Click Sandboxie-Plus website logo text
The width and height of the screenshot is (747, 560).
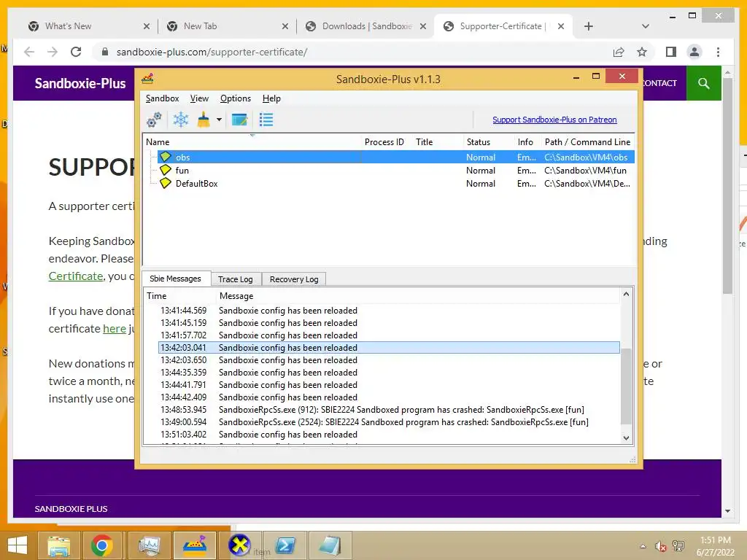pyautogui.click(x=80, y=83)
